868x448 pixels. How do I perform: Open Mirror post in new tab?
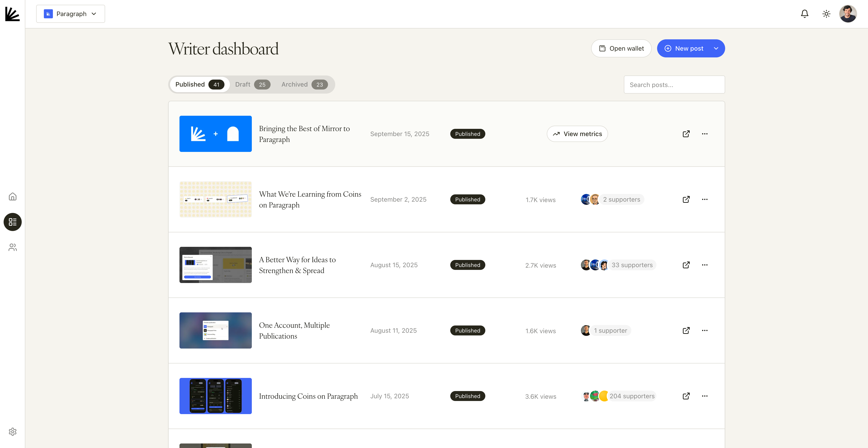tap(686, 134)
